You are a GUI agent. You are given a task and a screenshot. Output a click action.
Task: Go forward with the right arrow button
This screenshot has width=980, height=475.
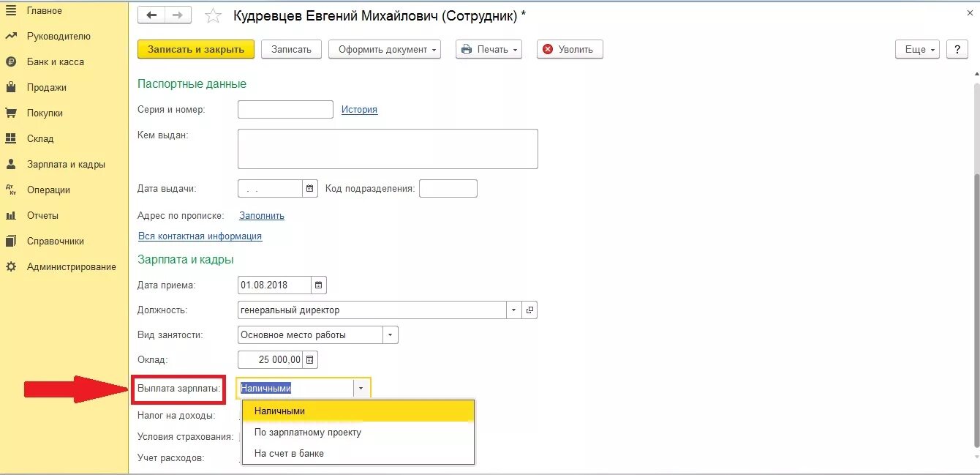[178, 15]
